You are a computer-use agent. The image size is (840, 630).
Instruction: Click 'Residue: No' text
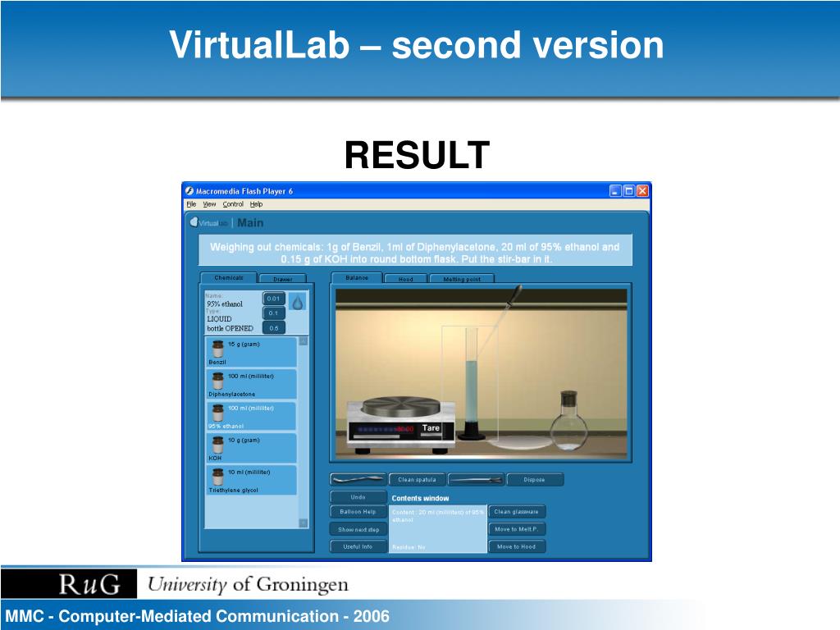pos(409,547)
